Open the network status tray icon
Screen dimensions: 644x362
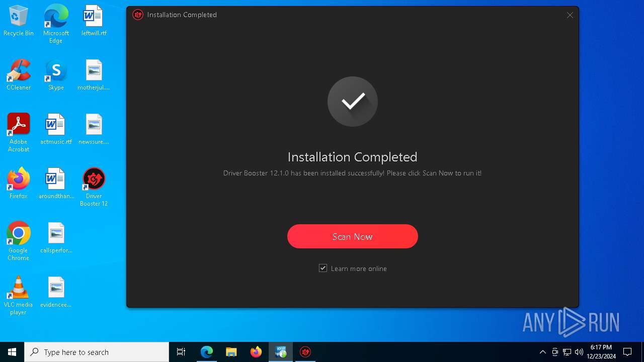[x=567, y=352]
